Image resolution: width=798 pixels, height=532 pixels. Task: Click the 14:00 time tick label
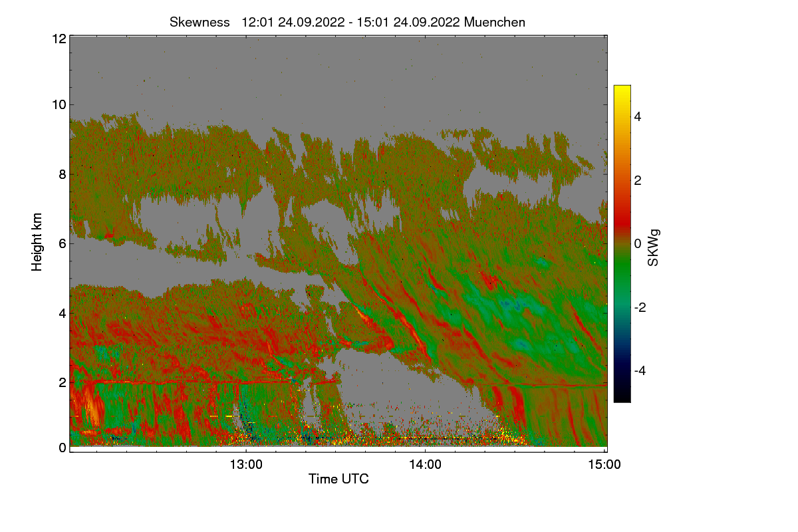[426, 465]
